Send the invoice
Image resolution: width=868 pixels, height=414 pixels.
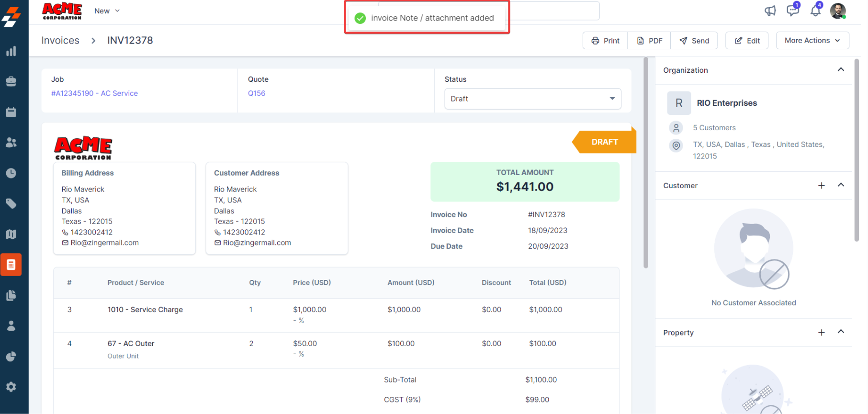(694, 41)
